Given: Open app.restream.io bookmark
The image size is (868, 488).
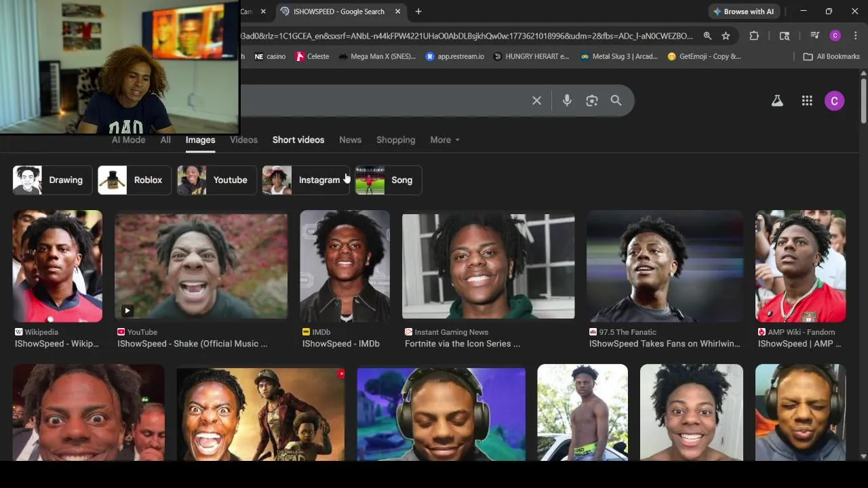Looking at the screenshot, I should [455, 56].
